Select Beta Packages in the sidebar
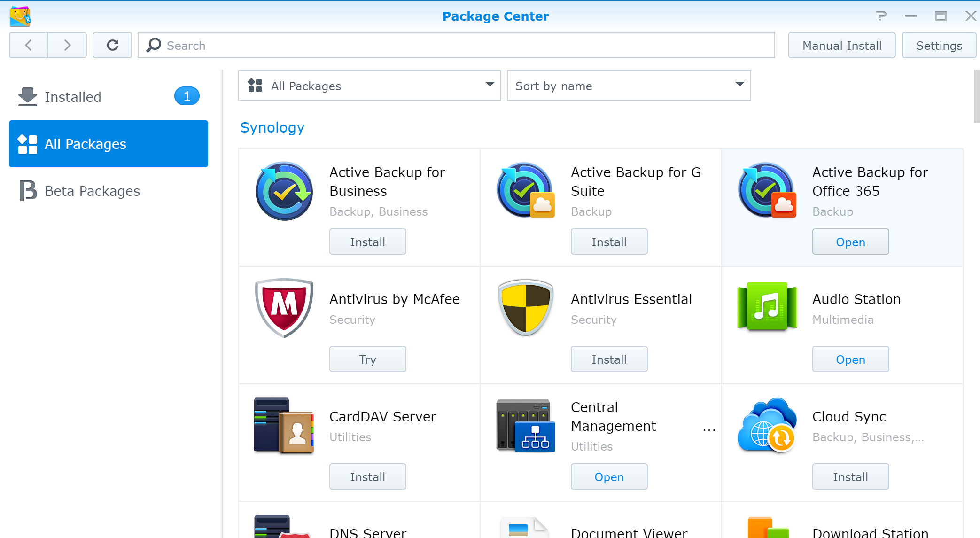 [x=92, y=191]
